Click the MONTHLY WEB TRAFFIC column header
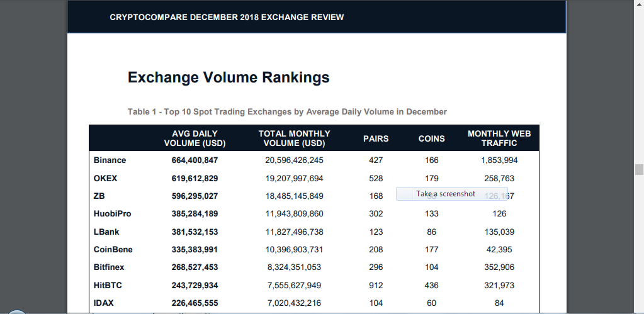644x314 pixels. pos(499,138)
